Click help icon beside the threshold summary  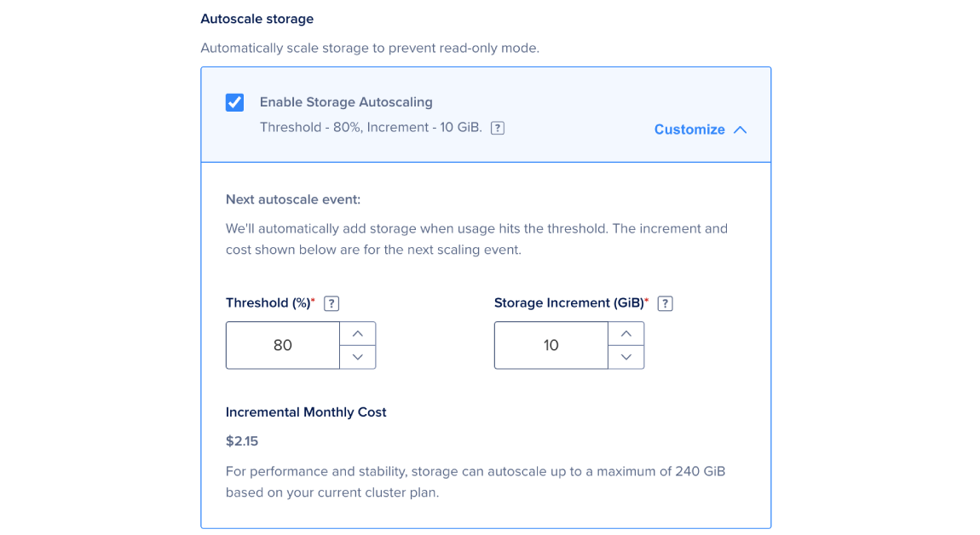coord(498,128)
